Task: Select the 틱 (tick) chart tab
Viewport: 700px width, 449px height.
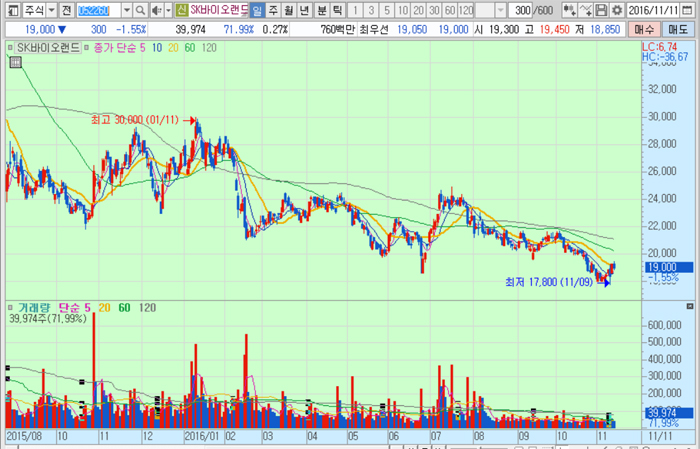Action: tap(337, 10)
